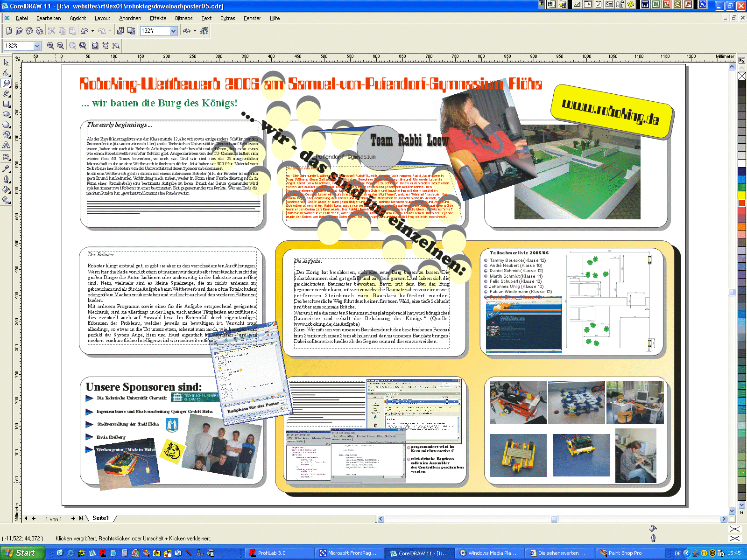Open a file with the Open icon
Image resolution: width=747 pixels, height=560 pixels.
[19, 31]
